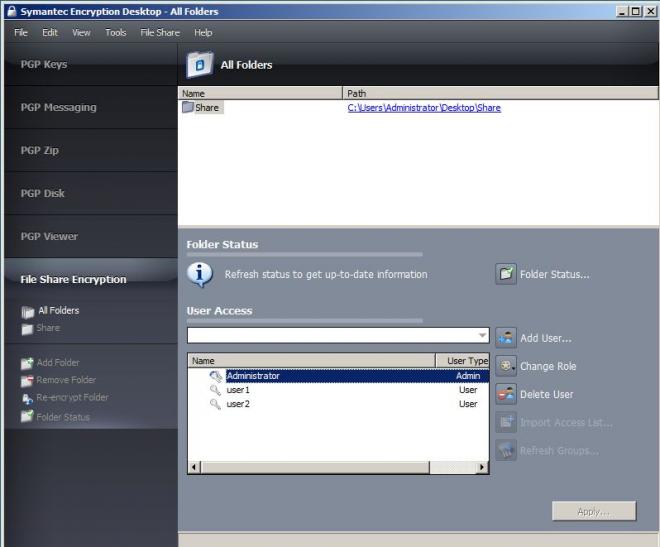Screen dimensions: 660x547
Task: Click the key icon beside Administrator
Action: pos(216,376)
